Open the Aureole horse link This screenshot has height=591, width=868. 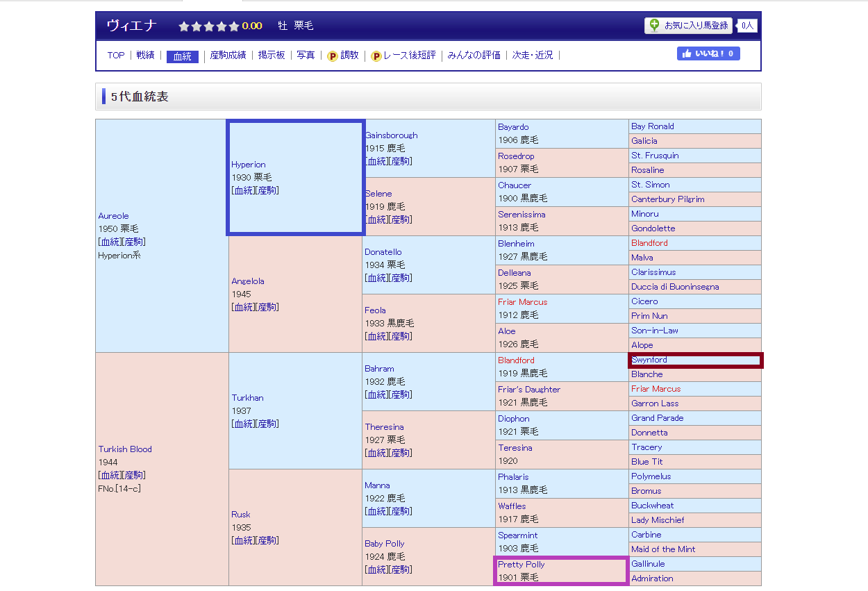tap(113, 216)
